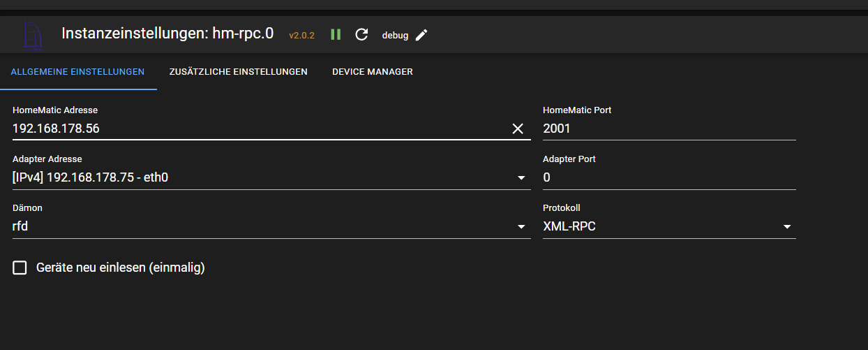Pause the hm-rpc.0 instance
This screenshot has height=350, width=868.
tap(336, 34)
